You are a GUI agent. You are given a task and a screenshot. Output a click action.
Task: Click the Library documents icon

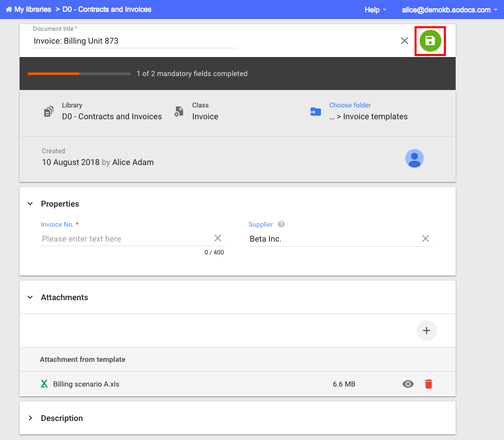49,112
